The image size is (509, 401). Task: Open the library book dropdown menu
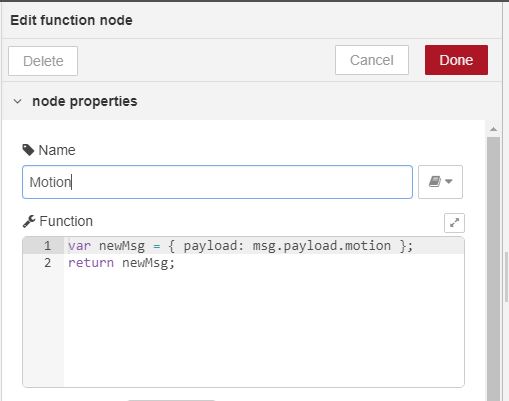point(440,182)
